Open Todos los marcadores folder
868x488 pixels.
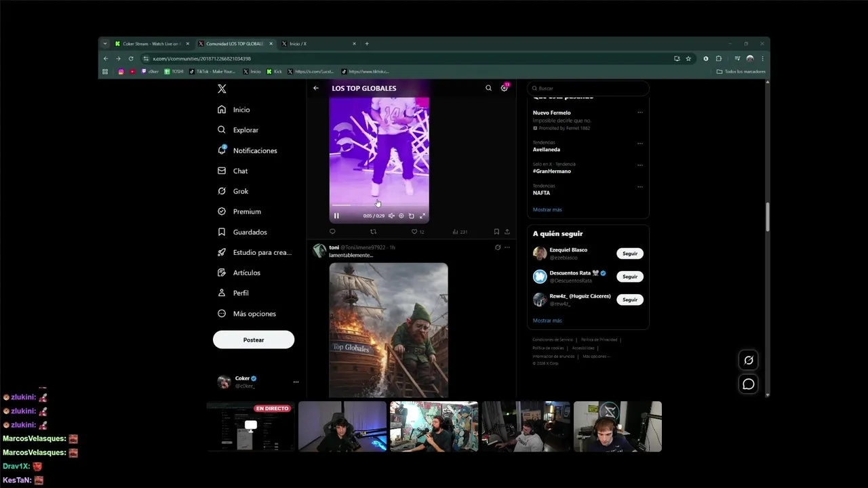click(741, 72)
